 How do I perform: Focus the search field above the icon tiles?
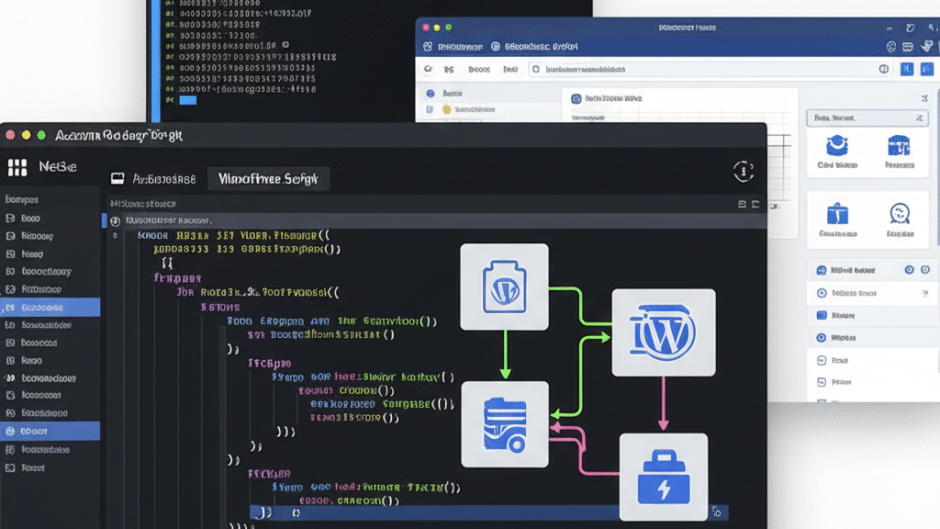(867, 118)
